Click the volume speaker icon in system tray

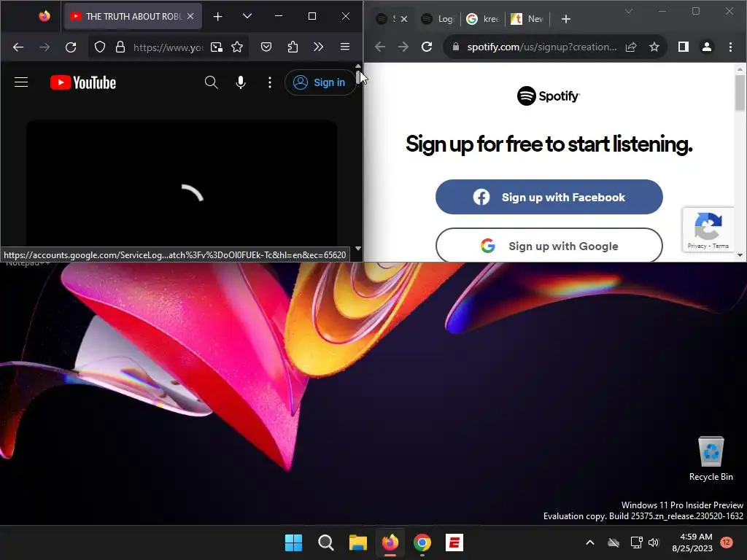tap(654, 542)
